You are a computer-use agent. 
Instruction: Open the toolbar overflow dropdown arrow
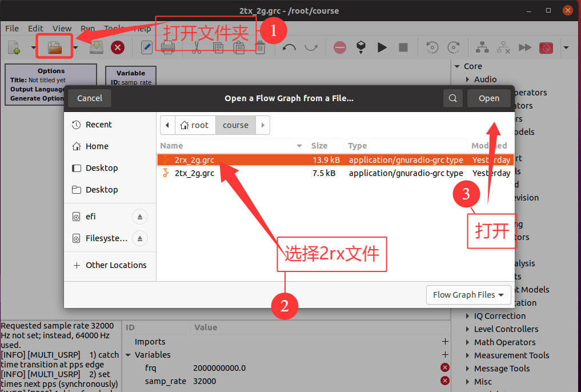click(566, 47)
